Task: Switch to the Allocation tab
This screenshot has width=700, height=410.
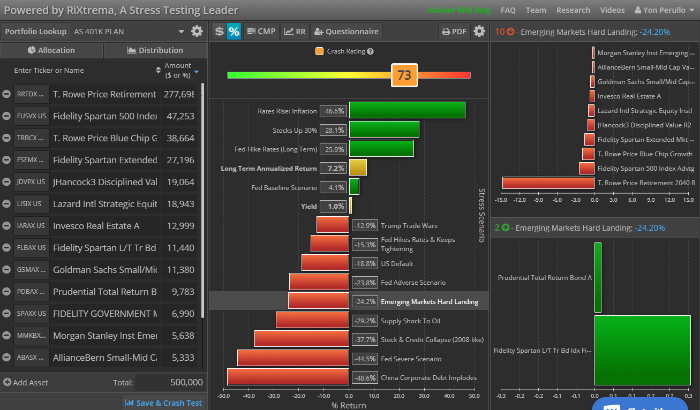Action: (51, 49)
